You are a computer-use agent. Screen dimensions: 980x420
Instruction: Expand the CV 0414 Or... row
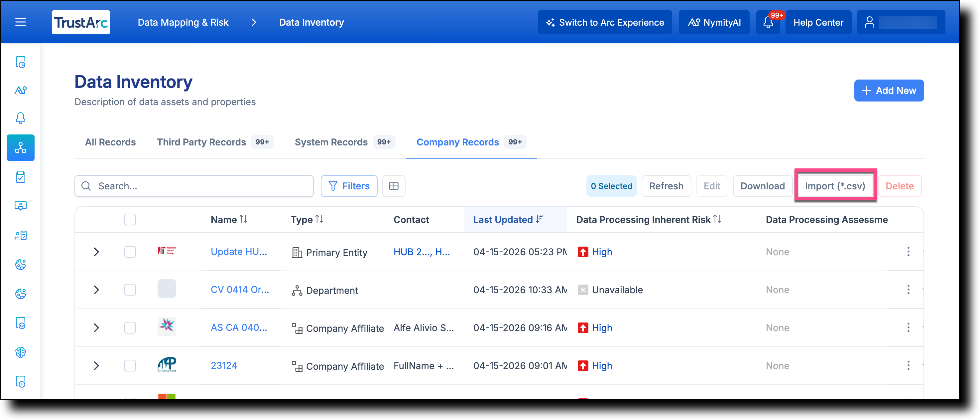[96, 290]
